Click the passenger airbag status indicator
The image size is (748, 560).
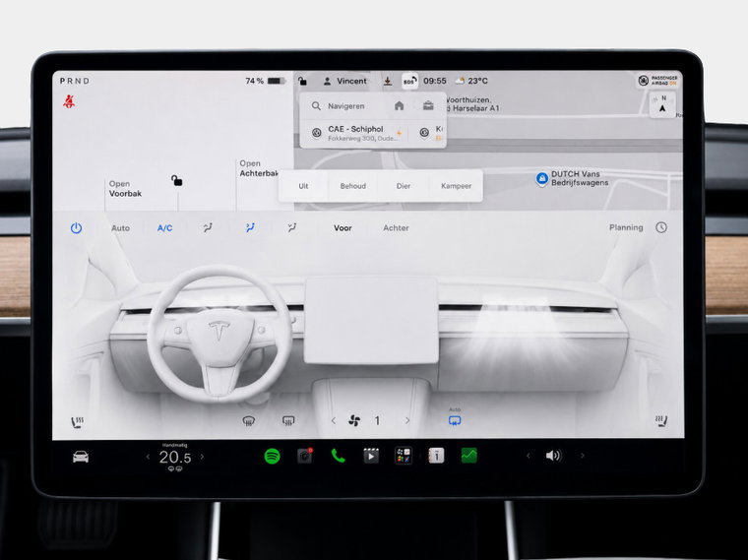[657, 81]
